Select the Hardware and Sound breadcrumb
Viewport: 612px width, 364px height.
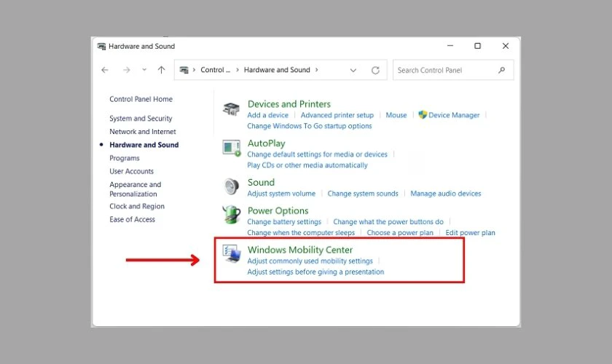(277, 70)
